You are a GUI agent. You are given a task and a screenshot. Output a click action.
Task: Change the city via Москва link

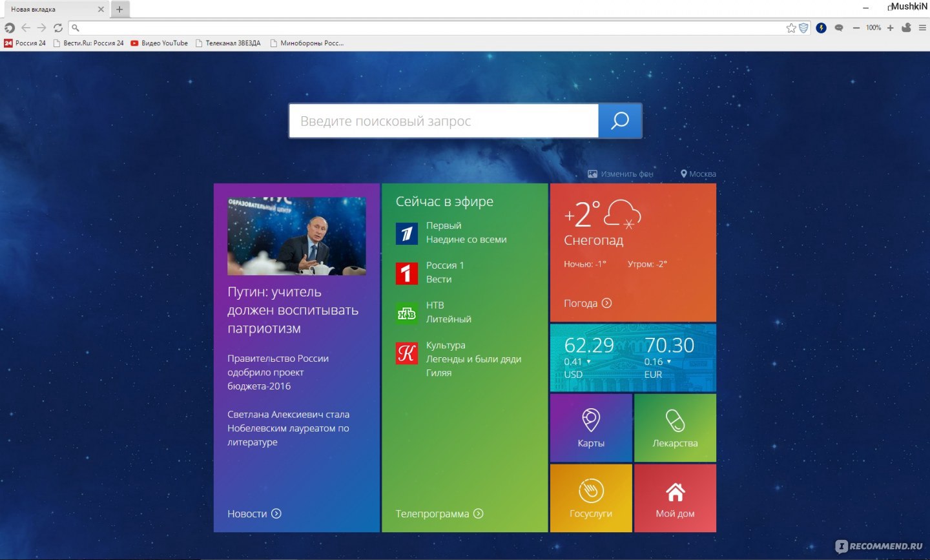pyautogui.click(x=698, y=174)
